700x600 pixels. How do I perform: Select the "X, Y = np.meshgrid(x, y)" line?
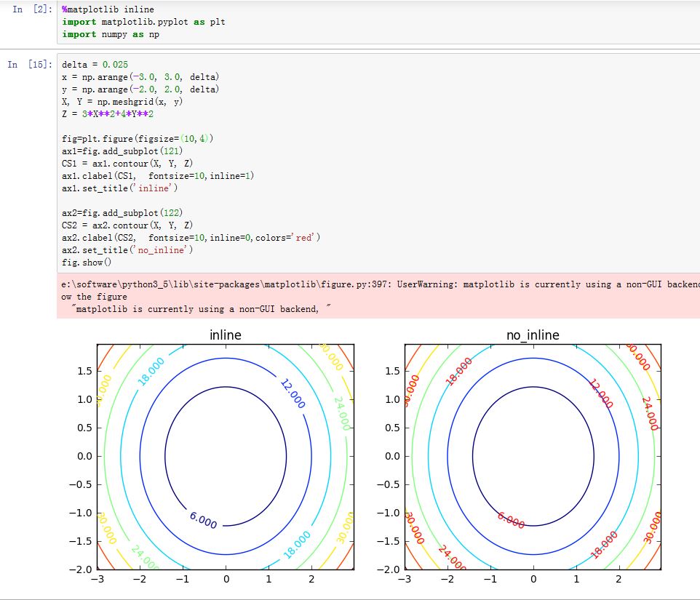[122, 102]
